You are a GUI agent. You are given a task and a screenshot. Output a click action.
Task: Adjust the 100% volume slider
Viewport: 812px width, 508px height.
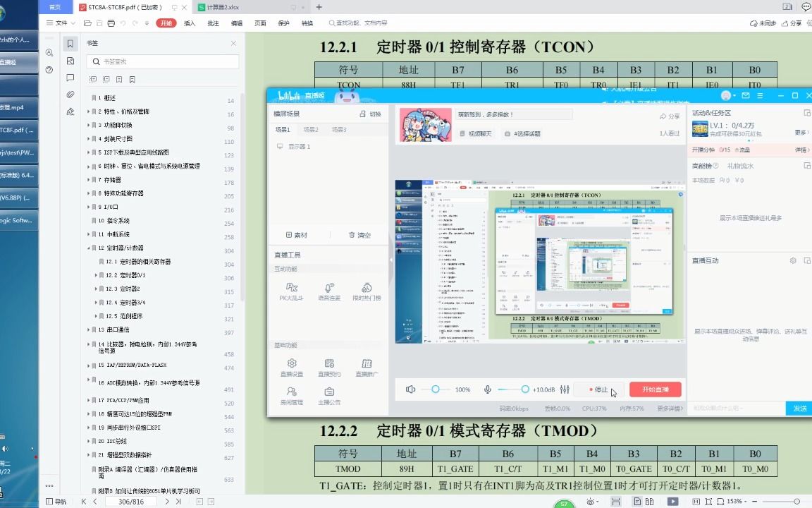(x=436, y=389)
